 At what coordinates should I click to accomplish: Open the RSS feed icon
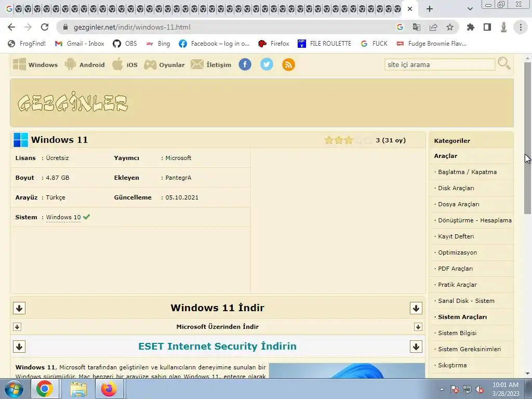pos(288,64)
